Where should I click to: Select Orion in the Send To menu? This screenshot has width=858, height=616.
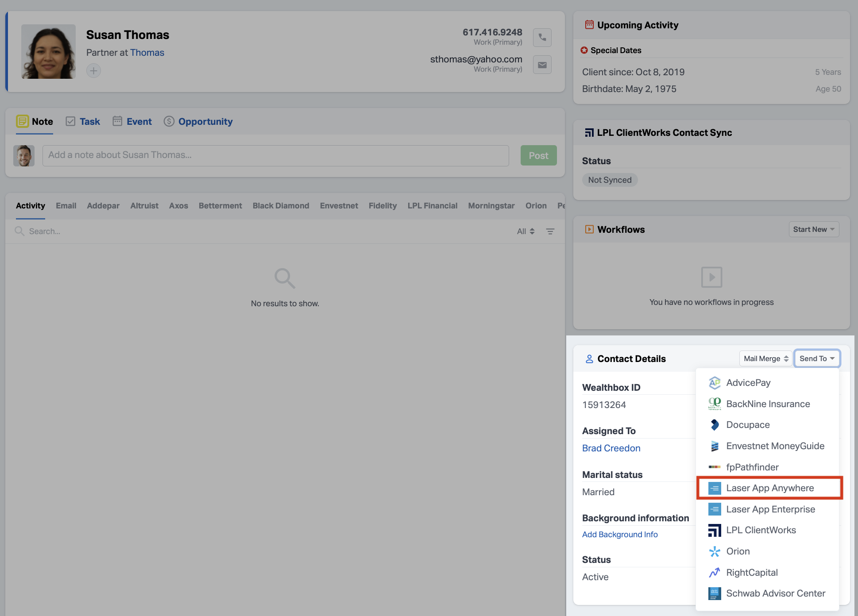click(x=738, y=551)
